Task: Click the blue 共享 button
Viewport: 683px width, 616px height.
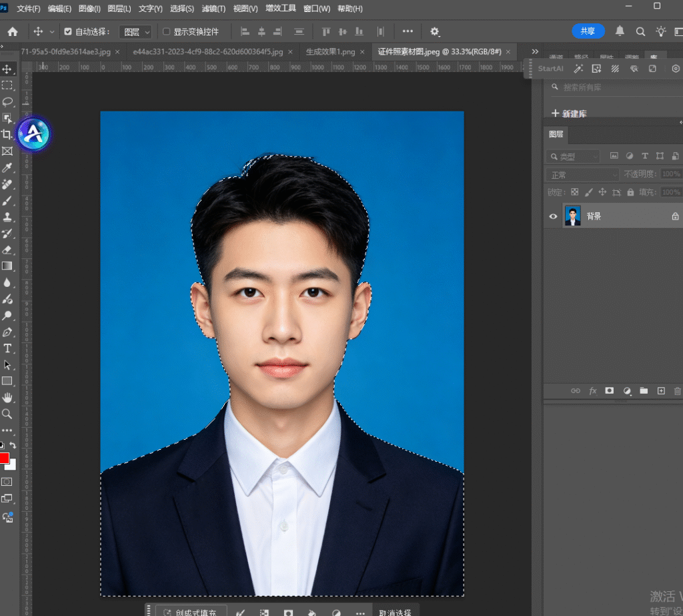Action: point(588,31)
